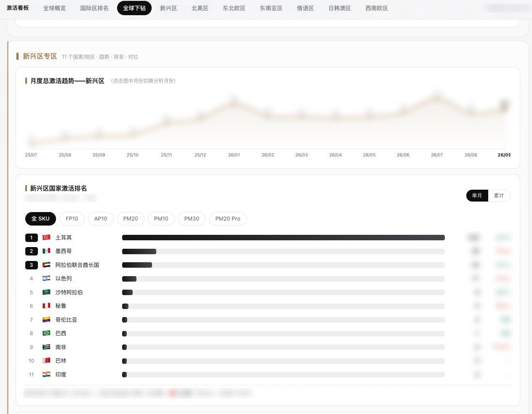Click the Peru flag icon

pyautogui.click(x=46, y=306)
